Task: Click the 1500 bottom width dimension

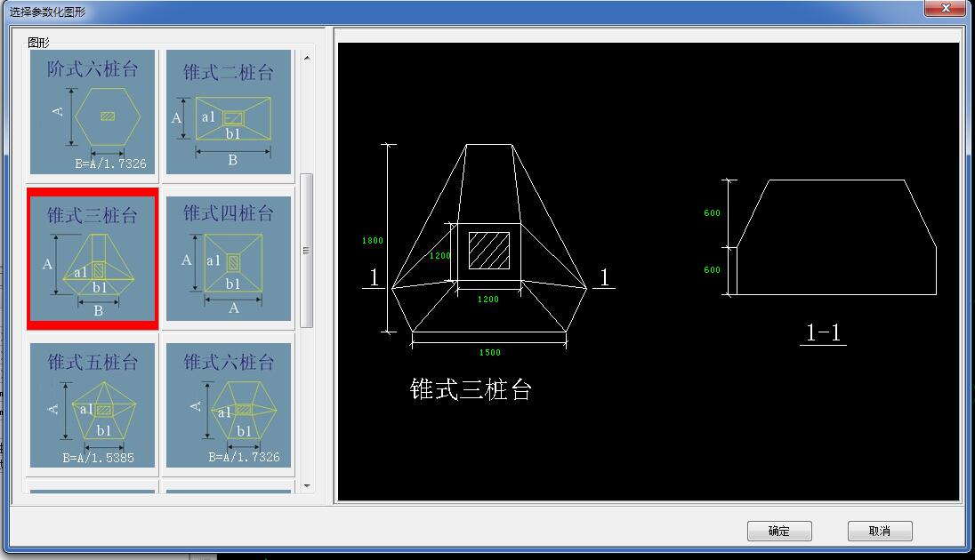Action: [x=489, y=352]
